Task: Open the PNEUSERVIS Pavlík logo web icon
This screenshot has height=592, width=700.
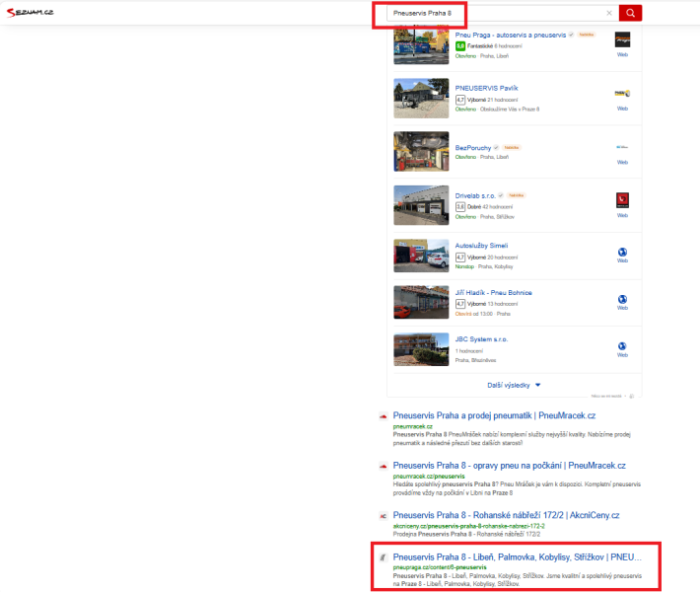Action: (622, 95)
